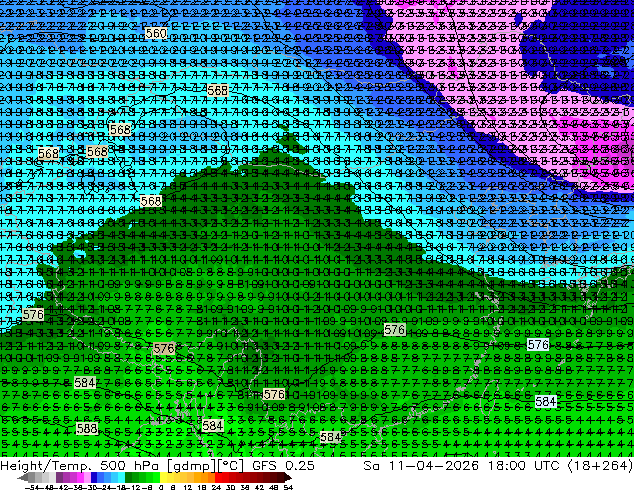Screen dimensions: 634x490
Task: Click the '[gdmp]' unit label
Action: [191, 466]
